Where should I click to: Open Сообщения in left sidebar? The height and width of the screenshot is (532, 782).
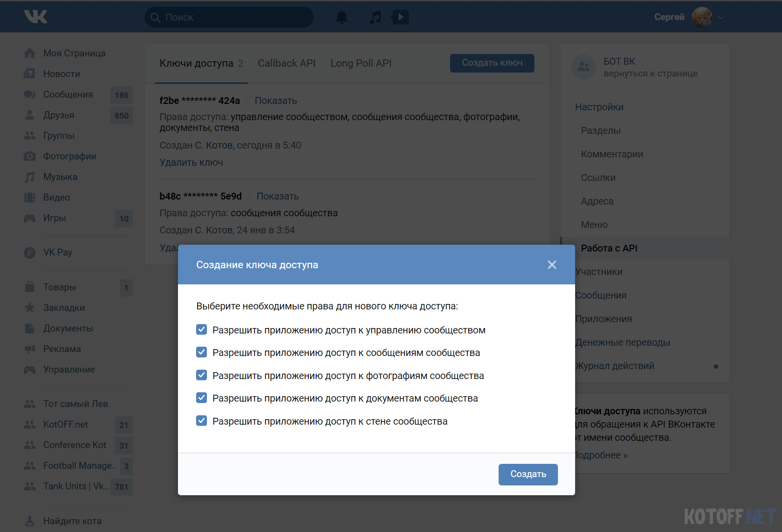point(68,95)
